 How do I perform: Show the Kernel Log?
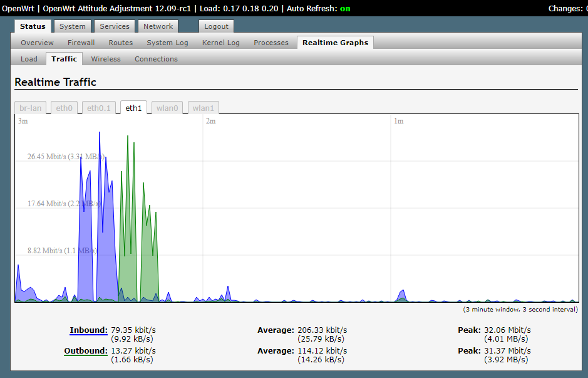point(220,42)
